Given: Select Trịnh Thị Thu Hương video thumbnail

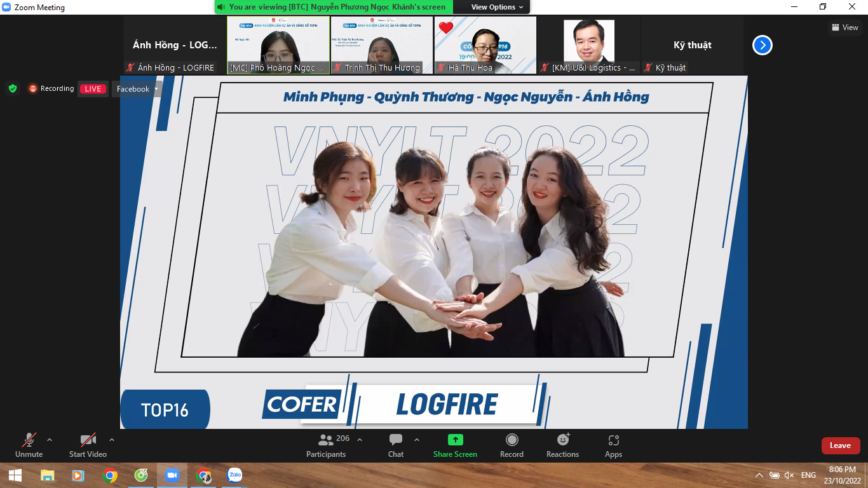Looking at the screenshot, I should (x=381, y=45).
